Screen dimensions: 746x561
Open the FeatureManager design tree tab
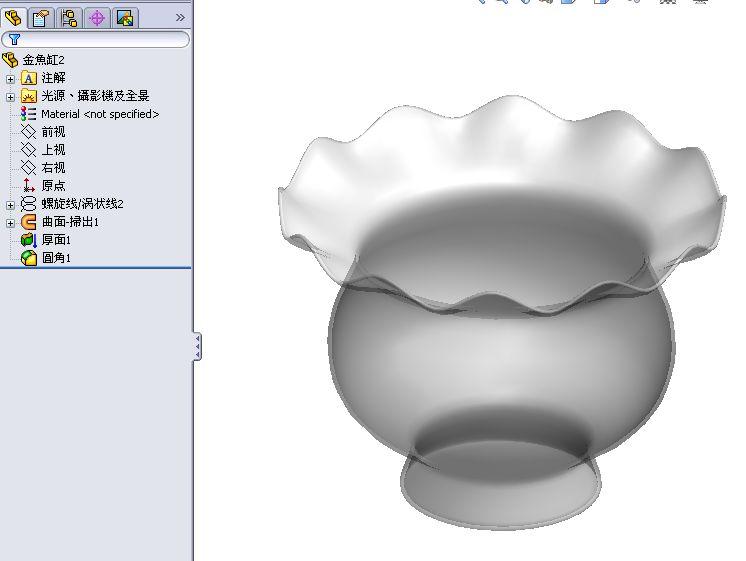click(x=13, y=18)
